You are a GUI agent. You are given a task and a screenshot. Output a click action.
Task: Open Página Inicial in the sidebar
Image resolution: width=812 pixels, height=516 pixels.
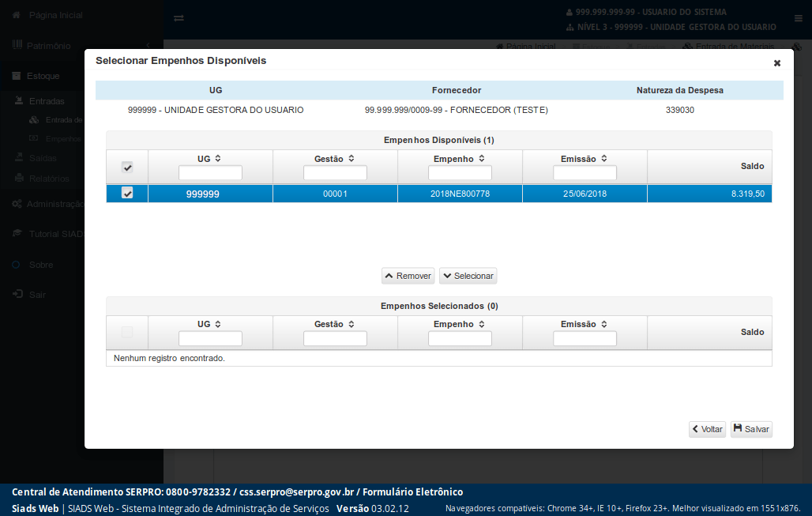55,15
